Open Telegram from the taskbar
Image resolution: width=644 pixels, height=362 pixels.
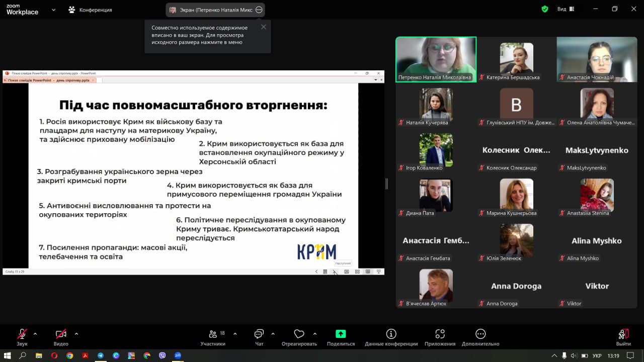[100, 355]
